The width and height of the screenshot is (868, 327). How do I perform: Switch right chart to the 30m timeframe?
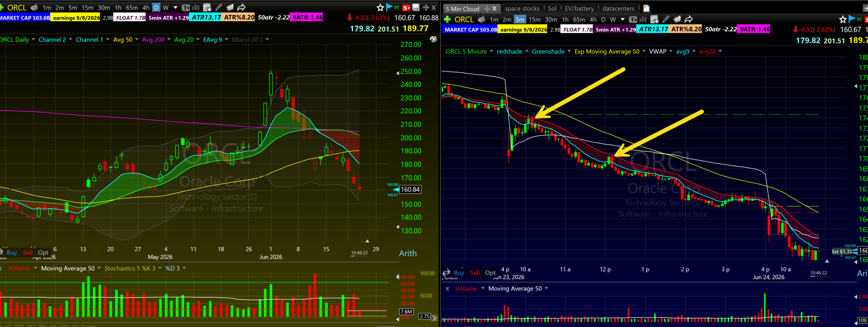pyautogui.click(x=551, y=20)
